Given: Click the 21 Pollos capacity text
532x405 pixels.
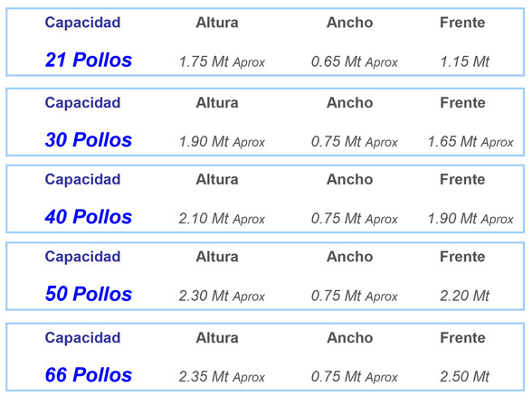Looking at the screenshot, I should pyautogui.click(x=89, y=60).
